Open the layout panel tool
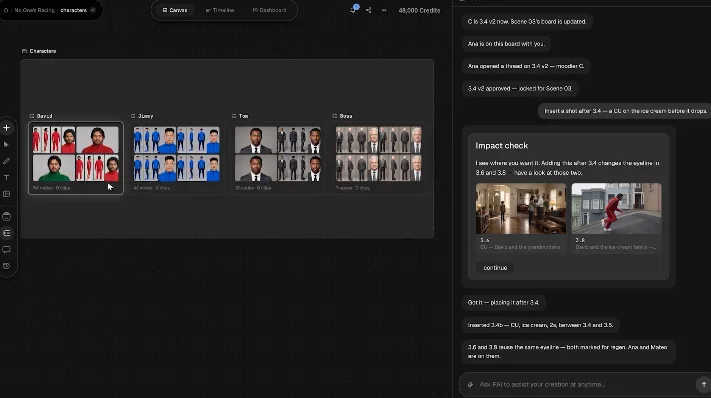 coord(6,194)
